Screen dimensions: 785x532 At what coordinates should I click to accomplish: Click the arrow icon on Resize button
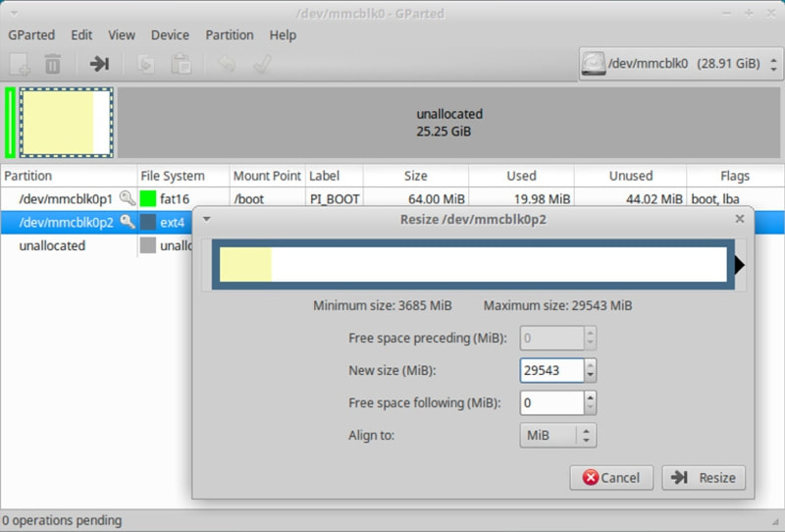tap(679, 477)
